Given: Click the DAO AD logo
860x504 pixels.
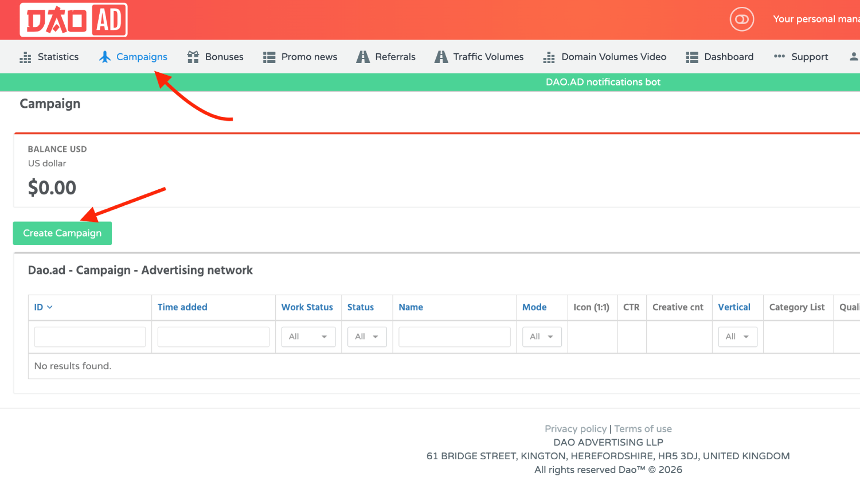Looking at the screenshot, I should pyautogui.click(x=73, y=20).
